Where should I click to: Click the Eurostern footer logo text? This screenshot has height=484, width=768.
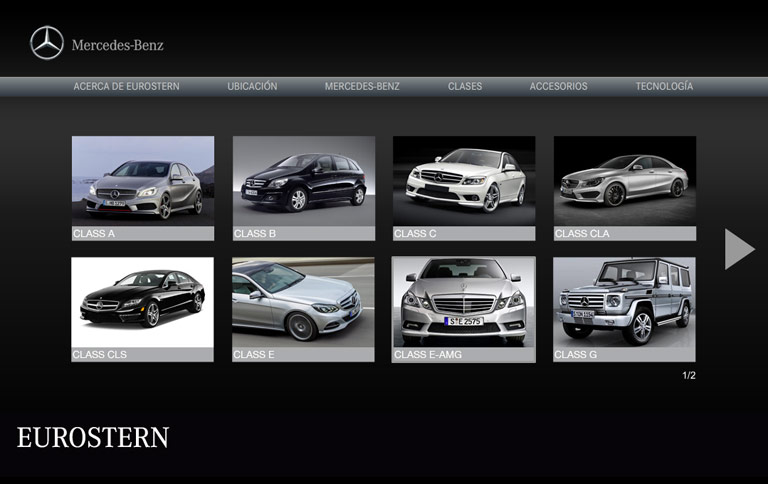[x=93, y=438]
